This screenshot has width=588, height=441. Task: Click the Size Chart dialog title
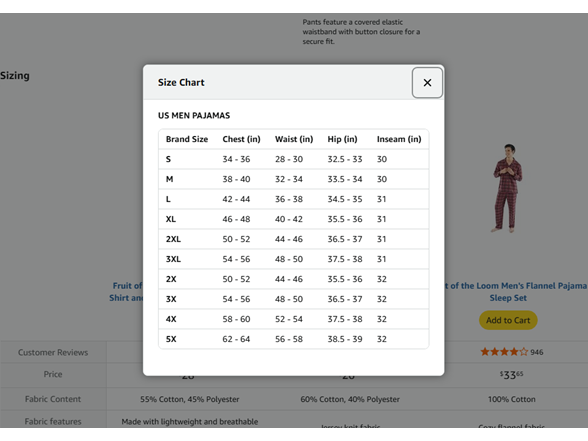click(181, 82)
